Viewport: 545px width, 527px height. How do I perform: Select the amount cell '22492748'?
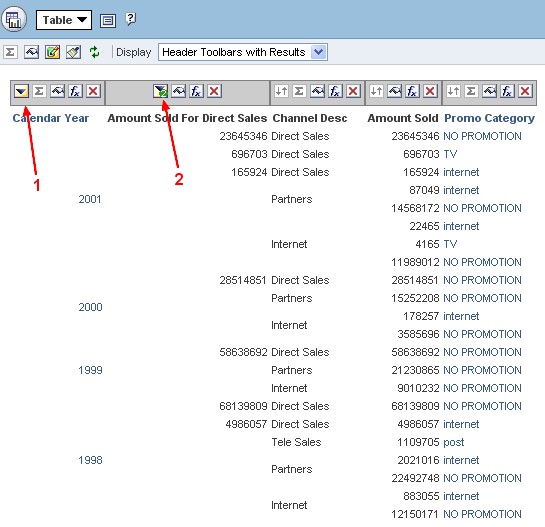click(x=415, y=478)
